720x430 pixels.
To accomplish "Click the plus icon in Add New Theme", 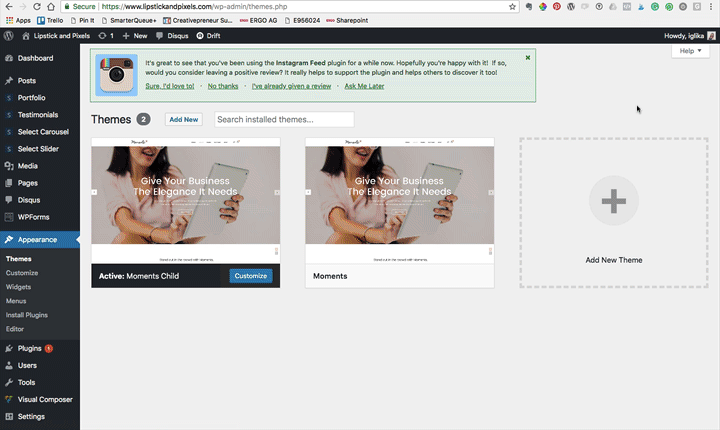I will point(614,201).
